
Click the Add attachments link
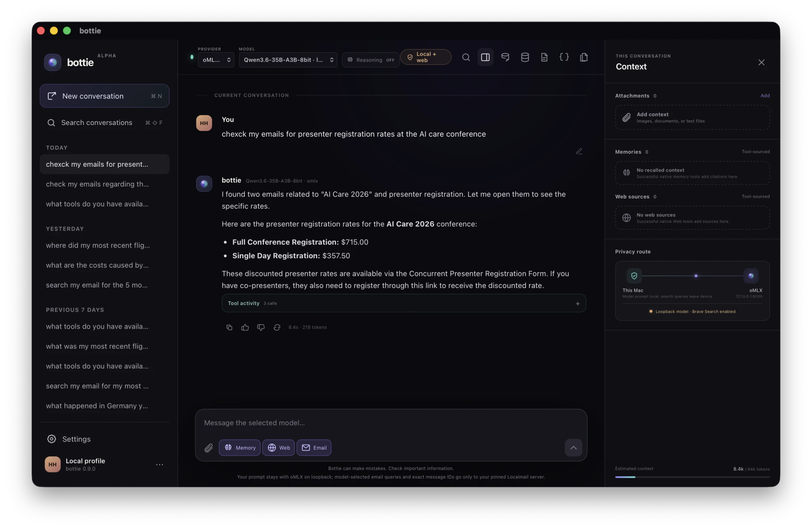pos(765,96)
